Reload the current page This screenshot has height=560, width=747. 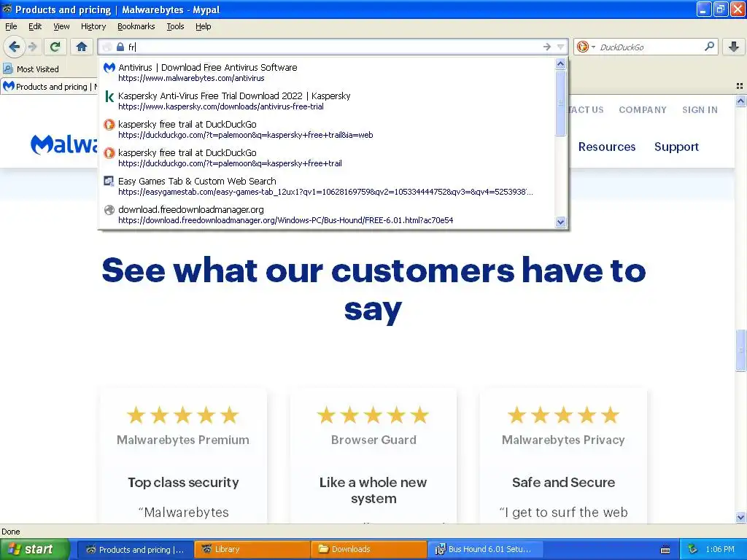click(x=55, y=47)
